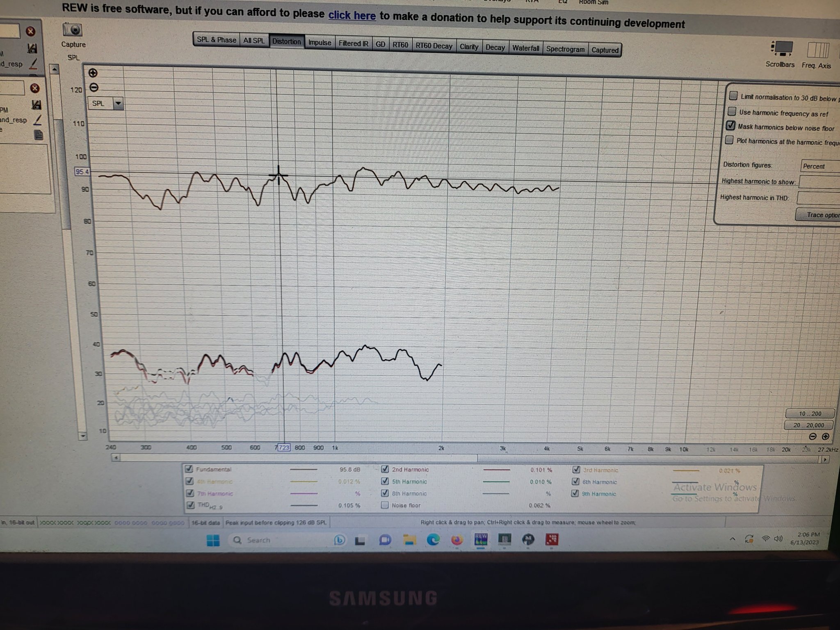Switch to the RT60 Decay tab
The image size is (840, 630).
(434, 46)
